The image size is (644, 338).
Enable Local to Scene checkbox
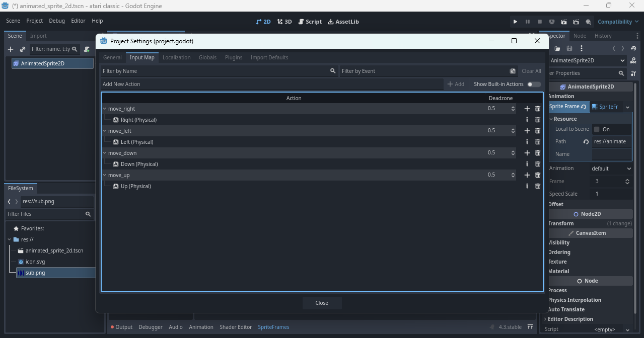tap(597, 129)
